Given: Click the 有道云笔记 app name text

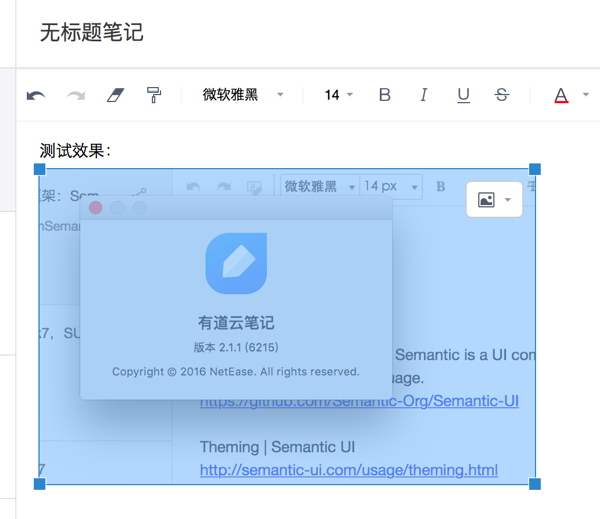Looking at the screenshot, I should tap(236, 323).
